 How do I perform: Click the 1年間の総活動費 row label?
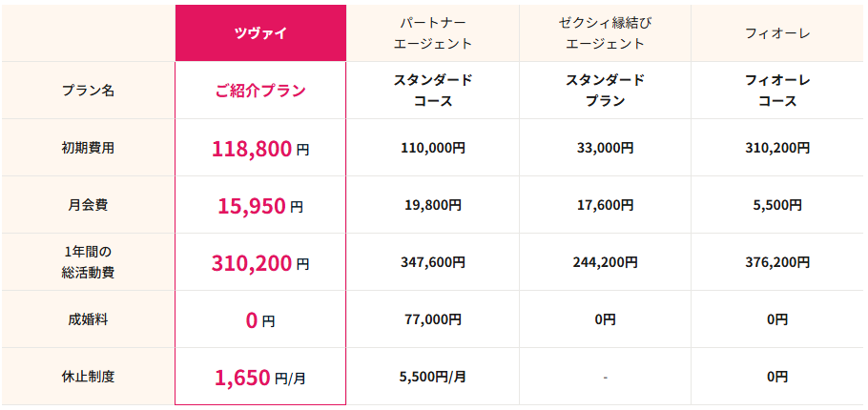(x=88, y=262)
